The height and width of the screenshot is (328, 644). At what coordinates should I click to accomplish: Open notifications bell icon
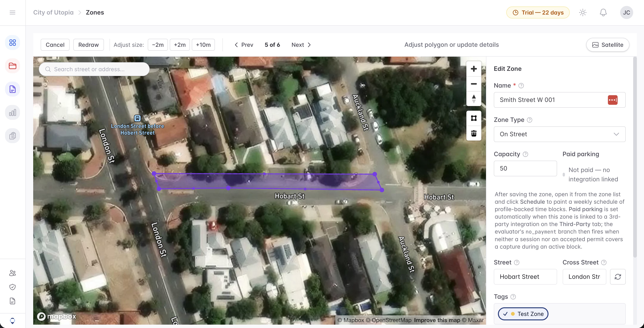click(x=603, y=12)
